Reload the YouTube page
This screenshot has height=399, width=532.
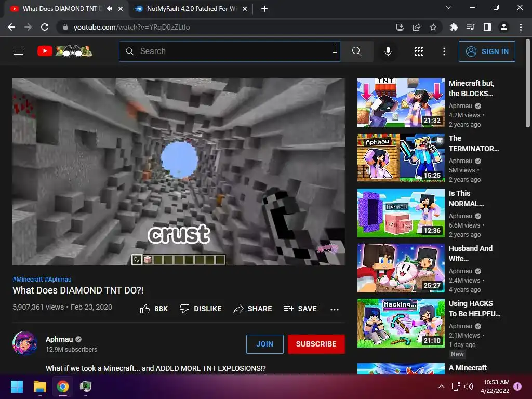(x=45, y=27)
